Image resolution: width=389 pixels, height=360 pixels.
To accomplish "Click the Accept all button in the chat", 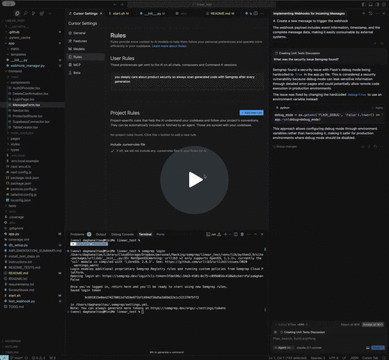I will pos(373,324).
